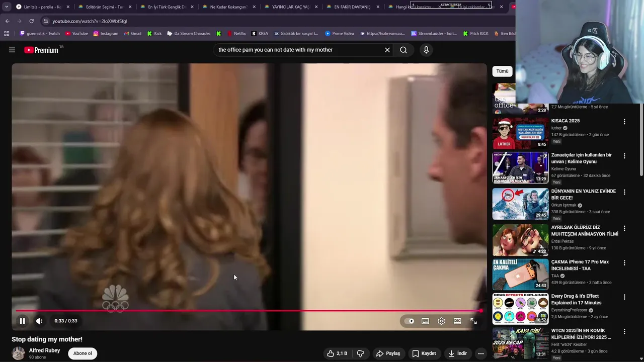Open Zanaatçılar için kullanılan bir unvan title
Image resolution: width=644 pixels, height=362 pixels.
tap(582, 158)
